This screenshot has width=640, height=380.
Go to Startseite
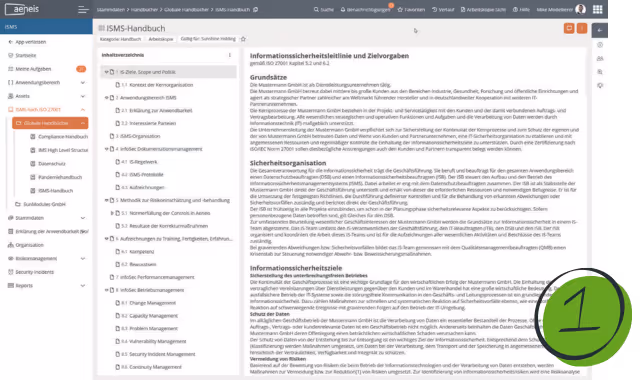coord(26,55)
